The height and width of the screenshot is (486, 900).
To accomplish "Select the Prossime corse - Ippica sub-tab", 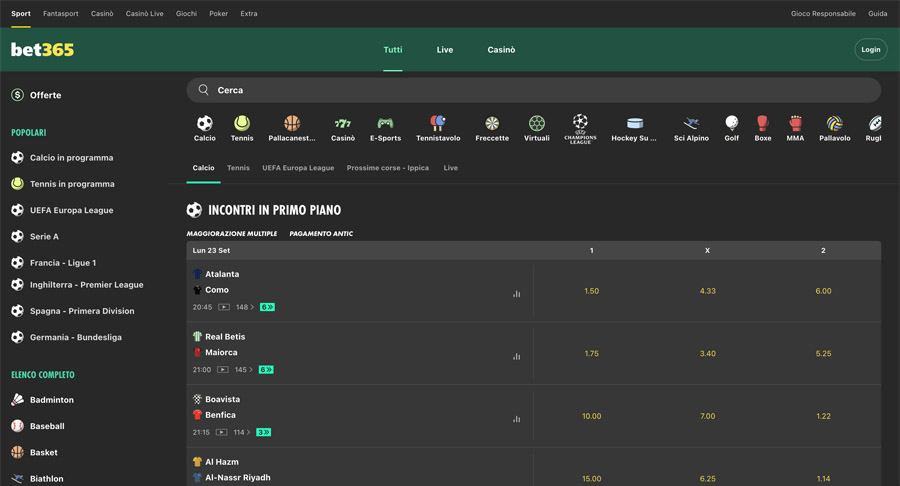I will (387, 168).
